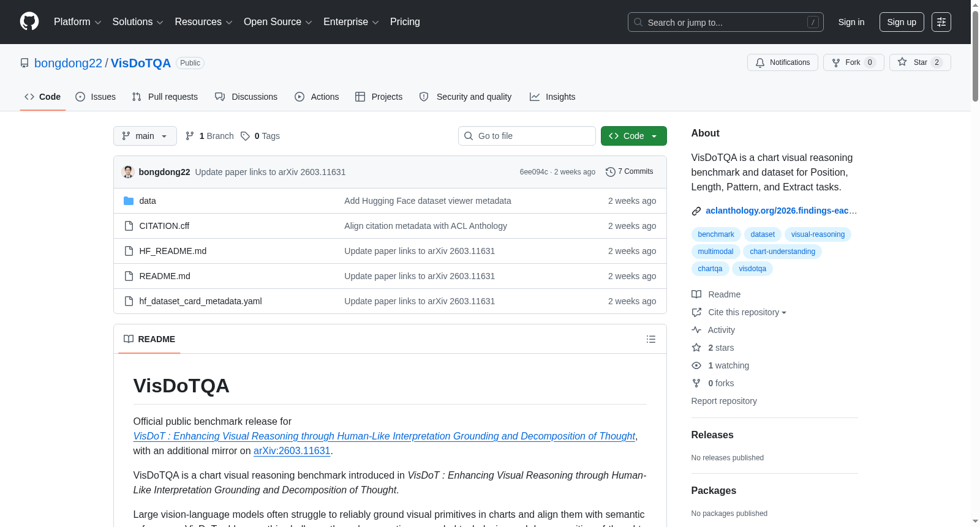Click the book icon next to Readme
This screenshot has height=527, width=980.
696,294
